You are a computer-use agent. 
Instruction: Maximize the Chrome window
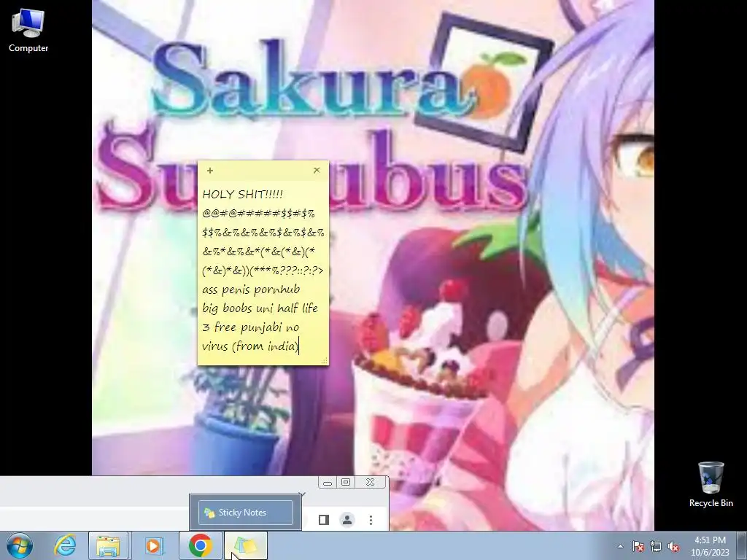click(x=346, y=483)
